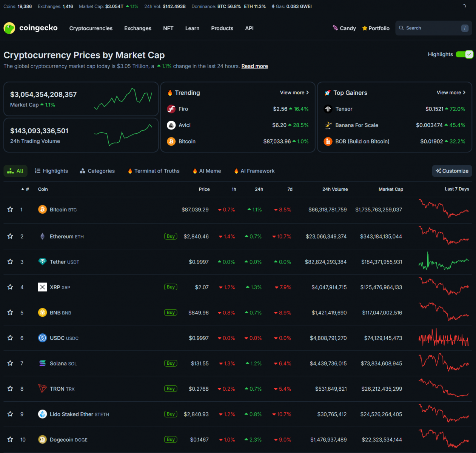Expand Trending with View more
The height and width of the screenshot is (453, 476).
click(294, 92)
